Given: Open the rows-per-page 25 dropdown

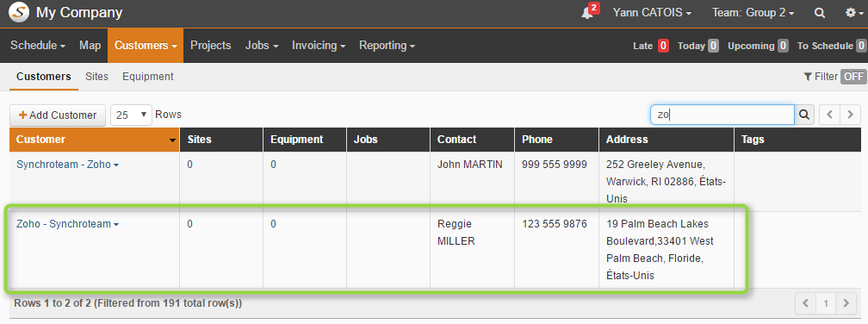Looking at the screenshot, I should tap(131, 115).
